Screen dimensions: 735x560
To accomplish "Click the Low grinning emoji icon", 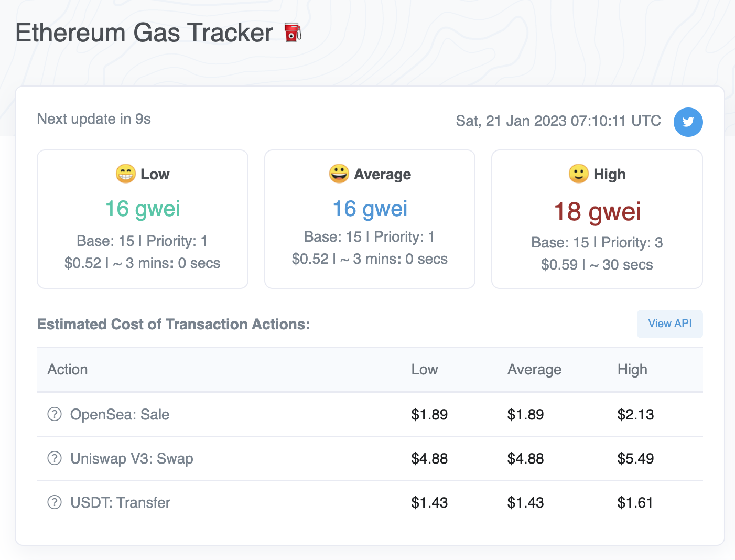I will (x=125, y=174).
